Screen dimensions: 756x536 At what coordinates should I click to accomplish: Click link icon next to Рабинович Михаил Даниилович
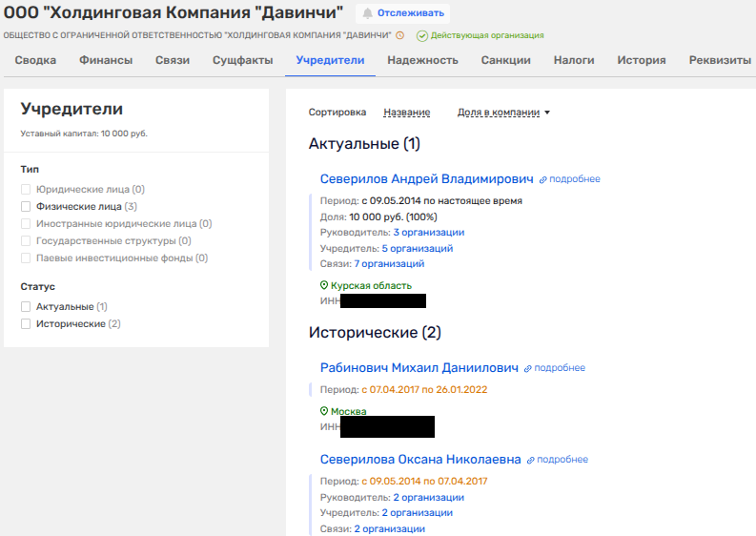528,368
